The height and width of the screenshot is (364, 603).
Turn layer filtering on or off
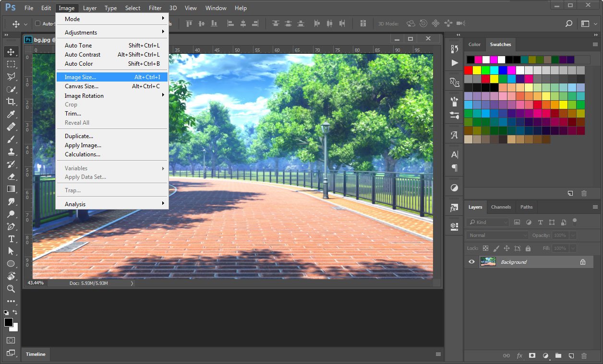[x=575, y=222]
